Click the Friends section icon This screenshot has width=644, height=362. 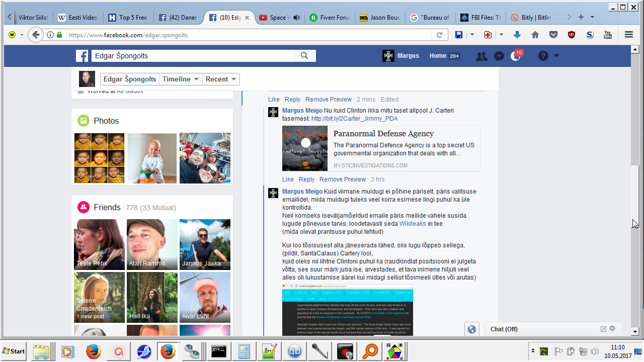(84, 207)
